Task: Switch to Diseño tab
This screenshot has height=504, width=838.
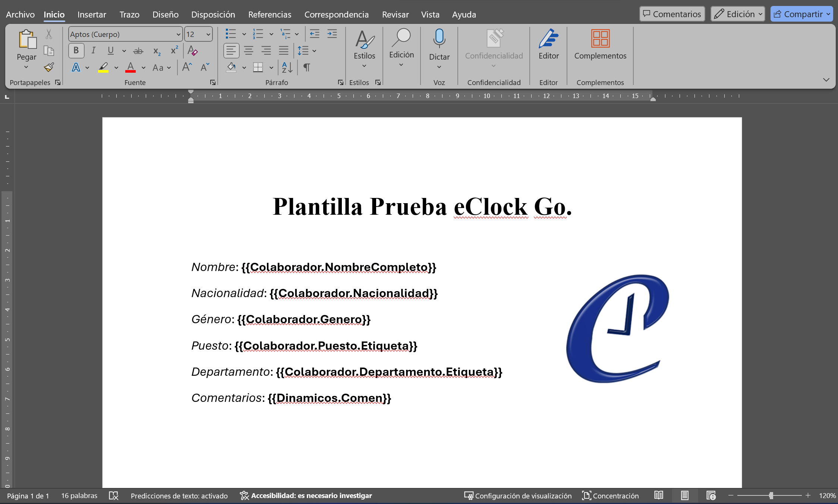Action: pos(165,14)
